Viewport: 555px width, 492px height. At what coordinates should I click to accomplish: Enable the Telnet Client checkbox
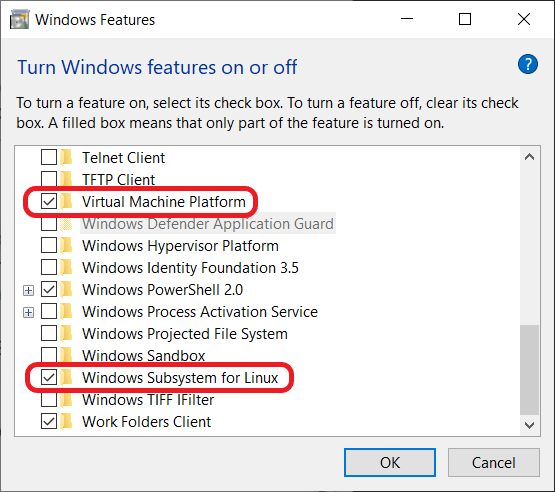pyautogui.click(x=49, y=157)
